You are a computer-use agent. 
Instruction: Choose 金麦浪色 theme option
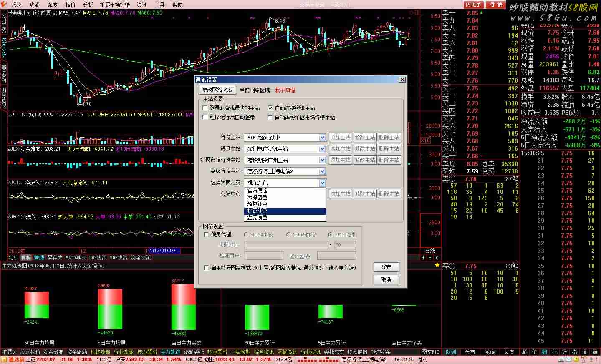(285, 218)
